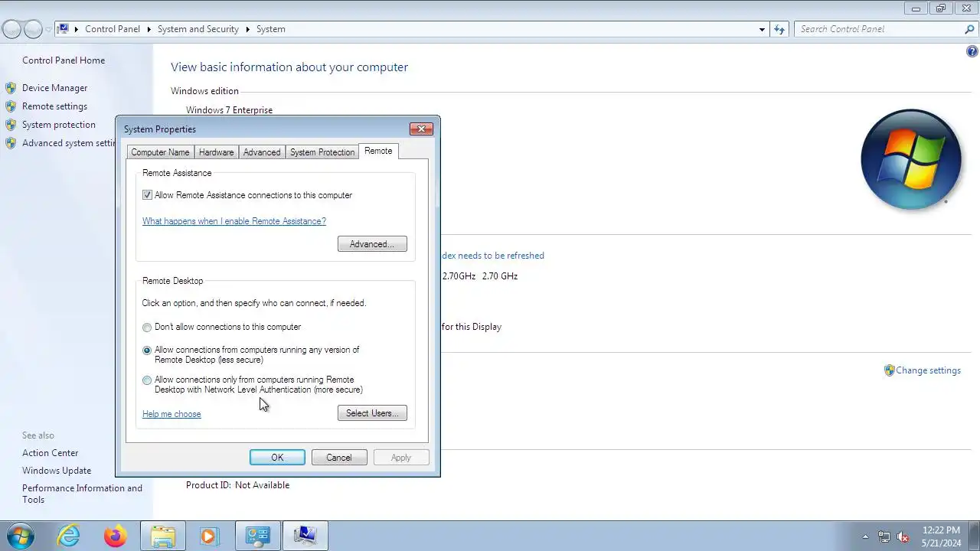
Task: Switch to the Hardware tab
Action: [x=216, y=152]
